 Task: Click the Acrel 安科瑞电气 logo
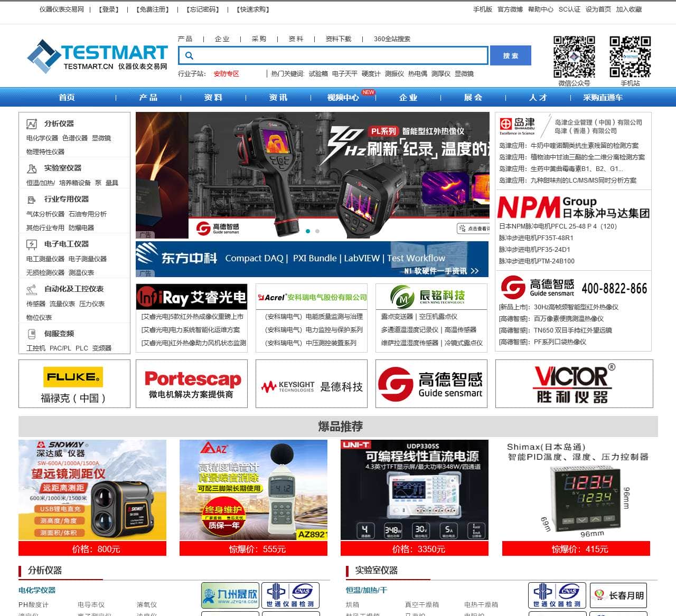tap(312, 297)
